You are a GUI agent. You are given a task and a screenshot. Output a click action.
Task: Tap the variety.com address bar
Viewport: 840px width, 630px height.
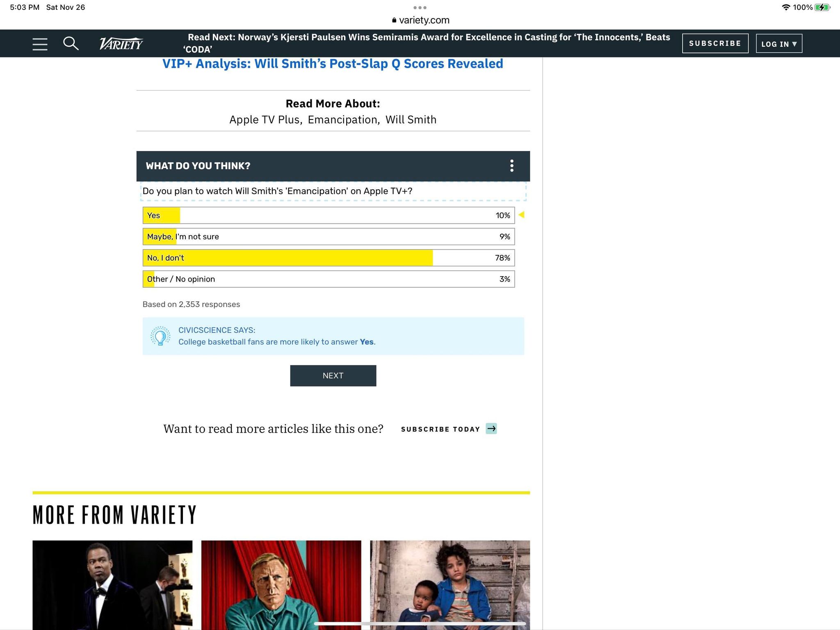[x=420, y=20]
